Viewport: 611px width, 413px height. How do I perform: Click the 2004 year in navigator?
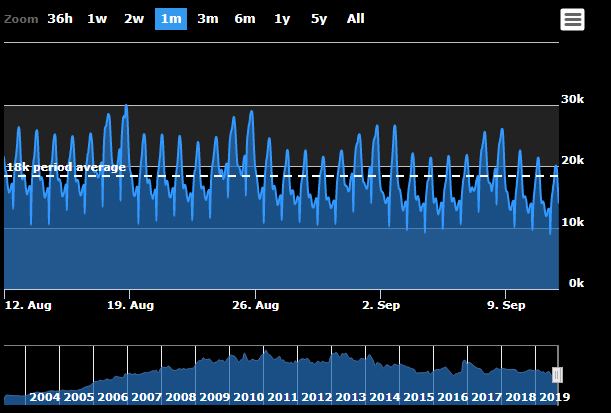click(x=45, y=397)
